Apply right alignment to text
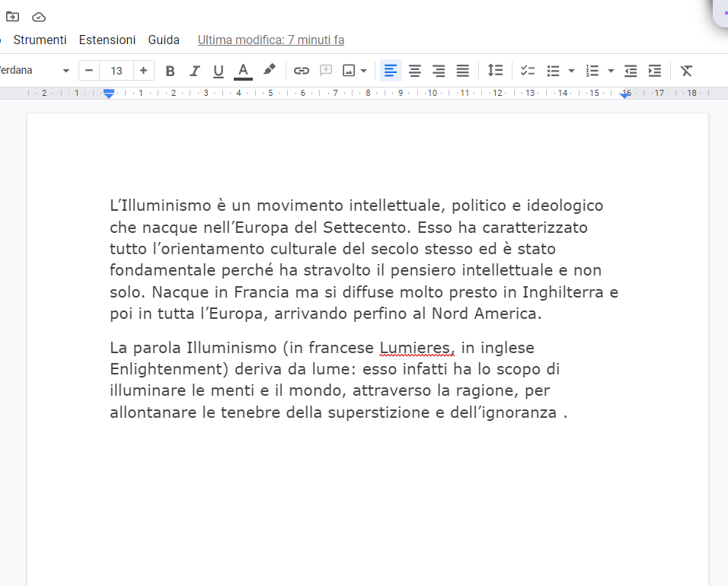This screenshot has width=728, height=586. click(x=439, y=71)
